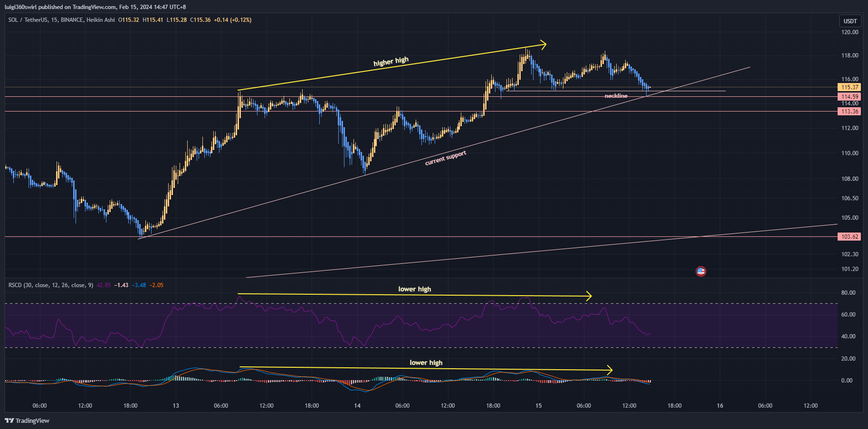Viewport: 868px width, 429px height.
Task: Click the 'lower high' label above MACD
Action: 426,363
